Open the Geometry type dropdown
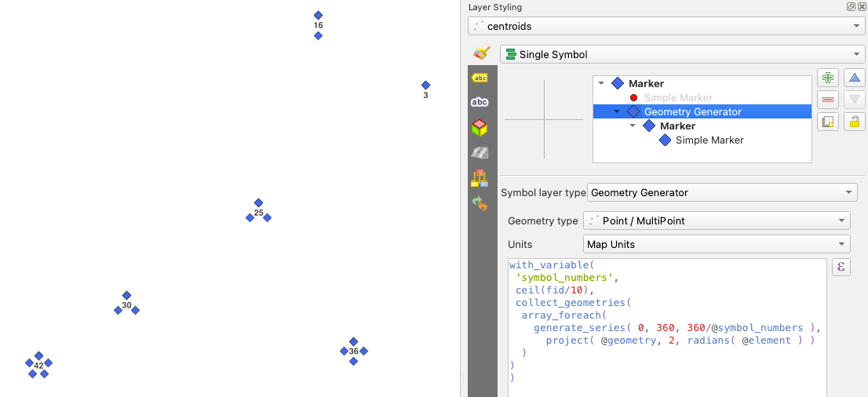Viewport: 868px width, 397px height. tap(717, 221)
